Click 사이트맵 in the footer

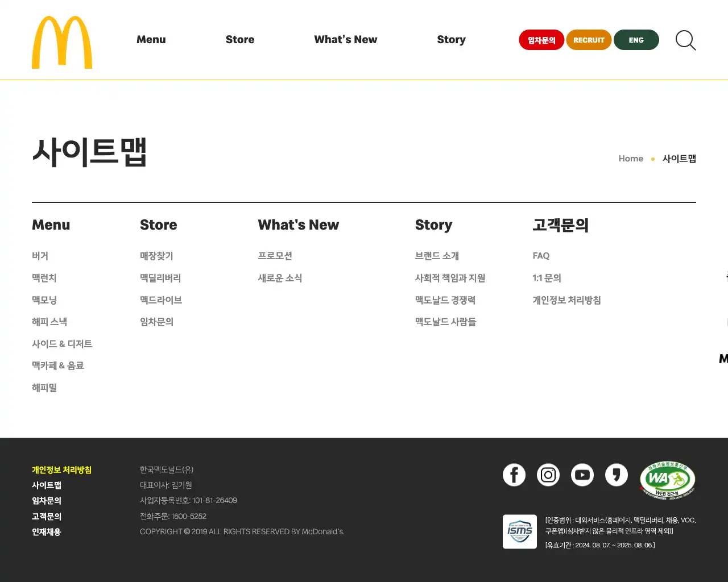(x=47, y=485)
